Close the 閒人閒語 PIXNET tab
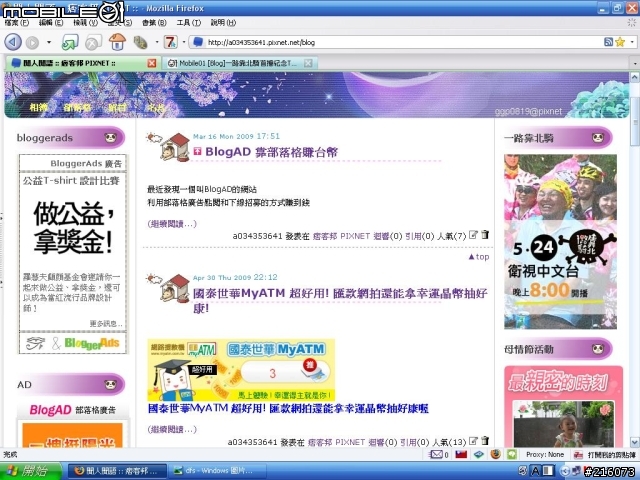Screen dimensions: 640x480 151,63
